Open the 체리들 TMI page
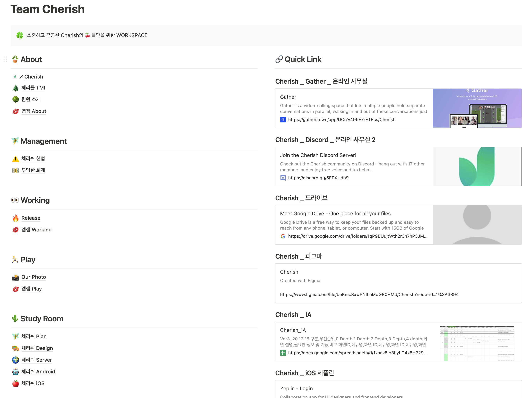The height and width of the screenshot is (398, 532). tap(33, 88)
